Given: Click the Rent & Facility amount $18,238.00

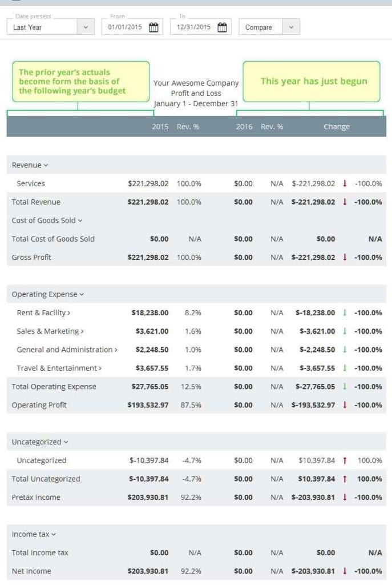Looking at the screenshot, I should (150, 312).
